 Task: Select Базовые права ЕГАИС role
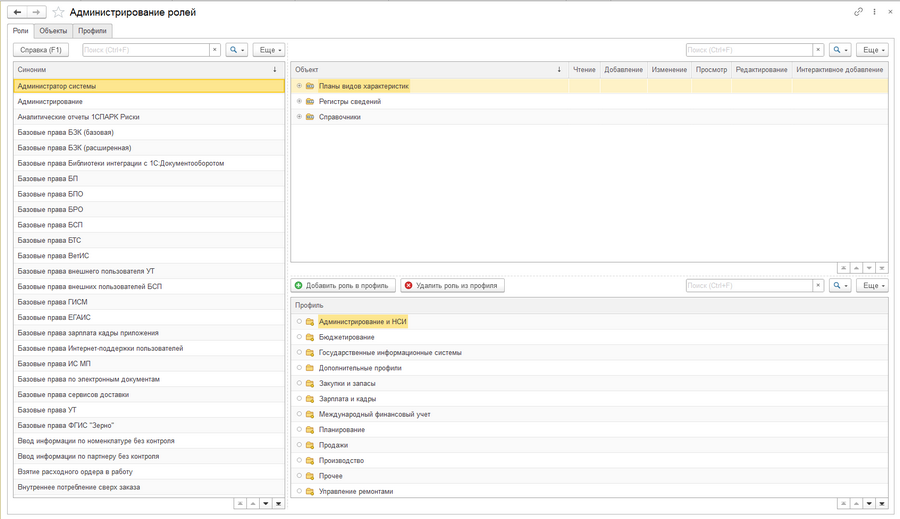(149, 317)
